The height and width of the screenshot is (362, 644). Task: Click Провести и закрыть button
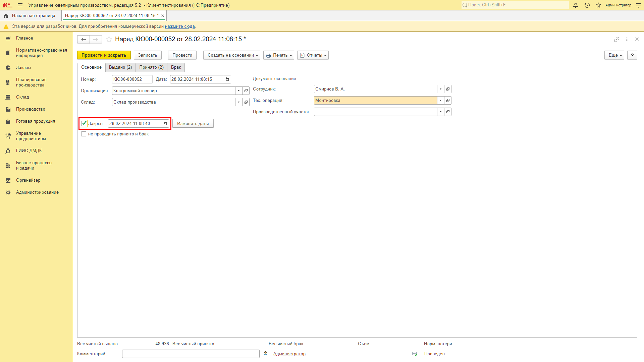(x=104, y=55)
